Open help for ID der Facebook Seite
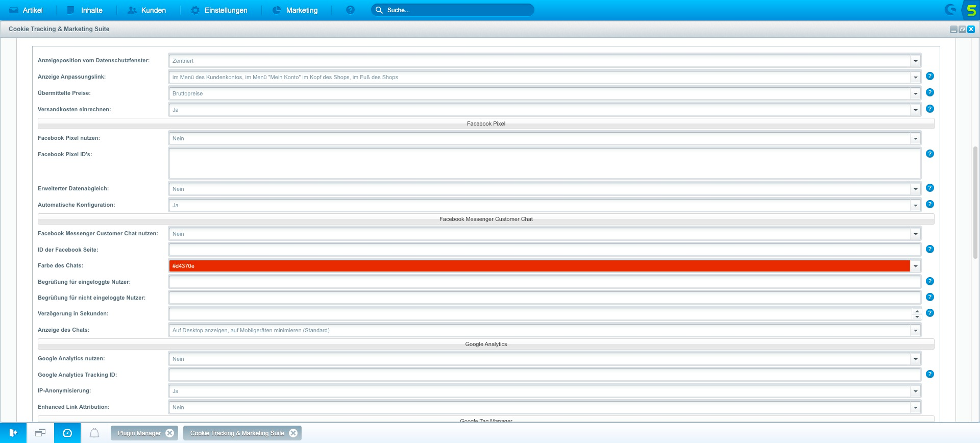Viewport: 980px width, 443px height. click(930, 249)
